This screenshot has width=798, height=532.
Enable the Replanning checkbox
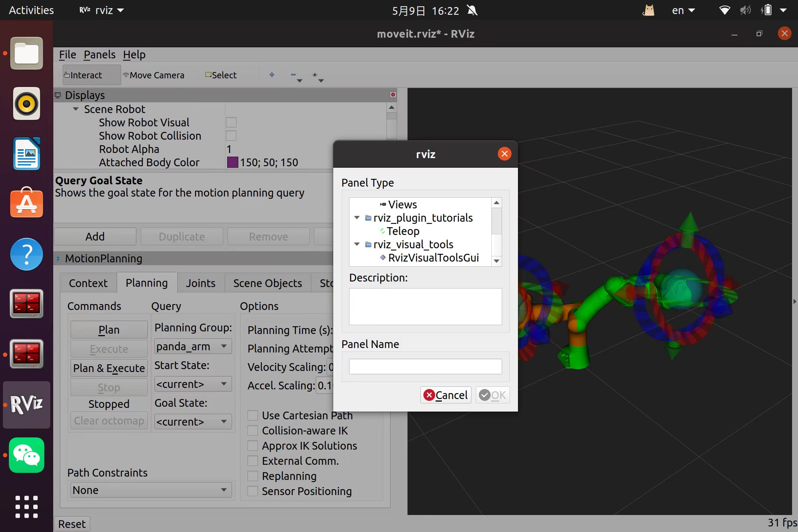tap(253, 476)
